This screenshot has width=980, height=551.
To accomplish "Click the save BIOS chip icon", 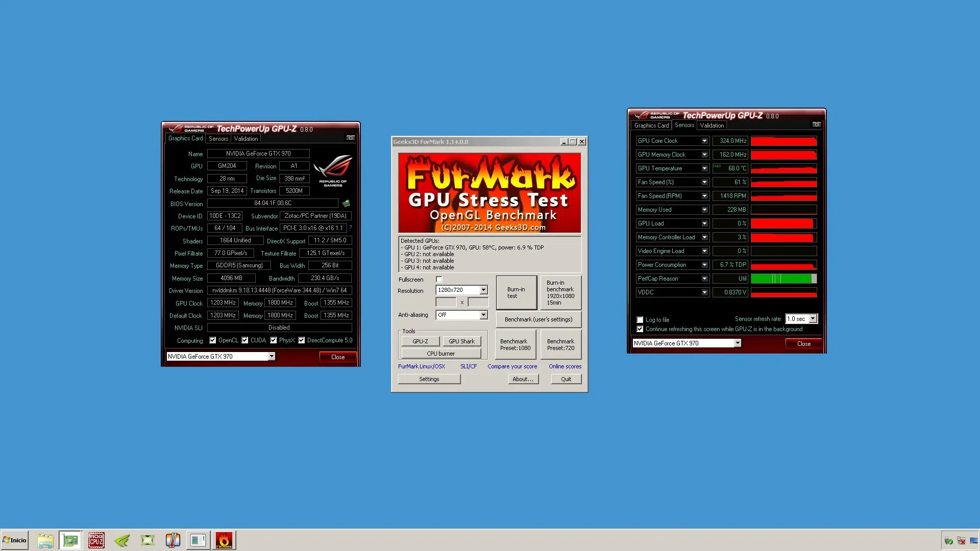I will pos(346,203).
